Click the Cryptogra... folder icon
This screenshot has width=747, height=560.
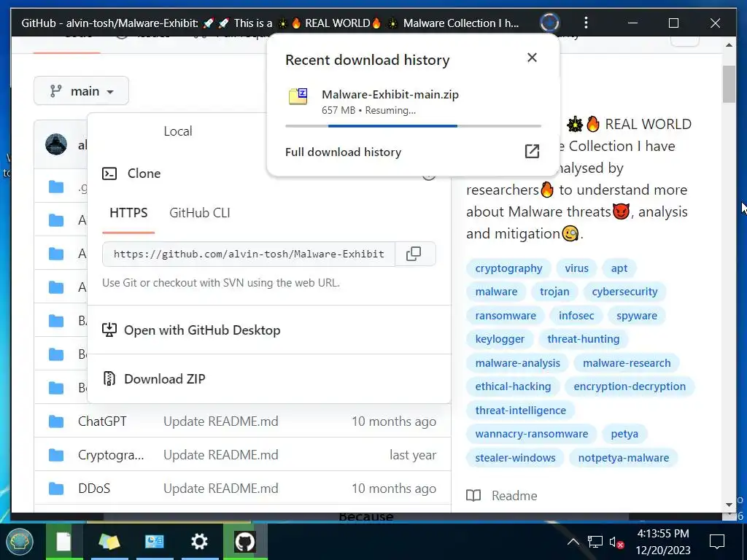[56, 455]
